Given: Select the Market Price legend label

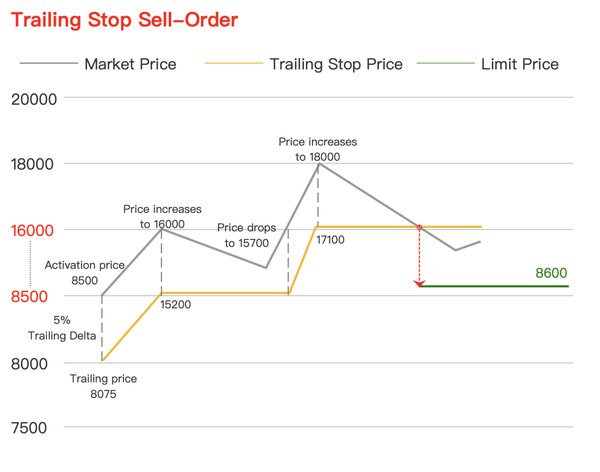Looking at the screenshot, I should (x=130, y=64).
